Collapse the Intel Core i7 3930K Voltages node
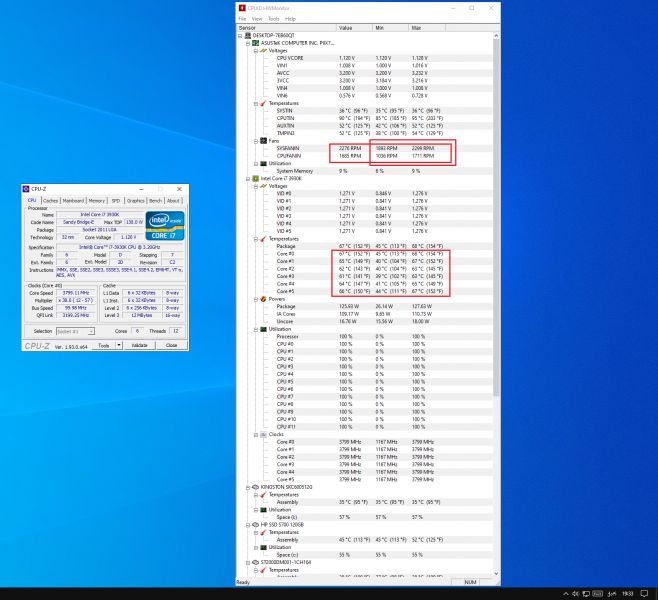 (x=256, y=186)
